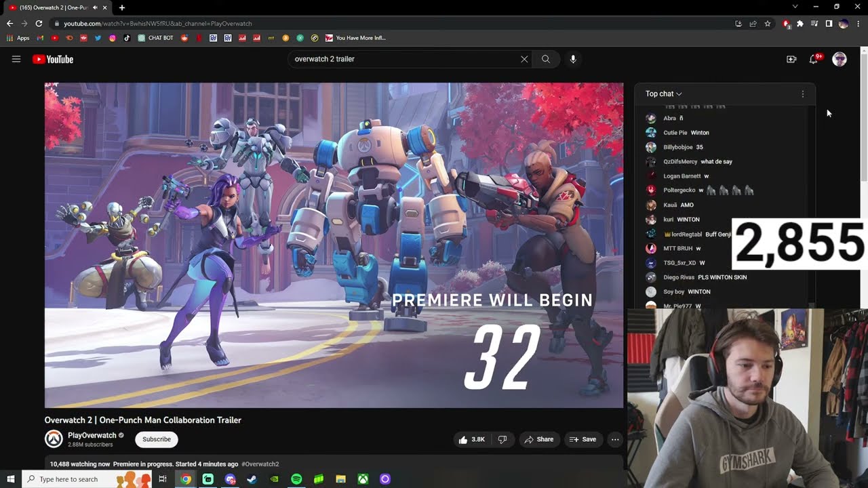Open the PlayOverwatch channel avatar
The width and height of the screenshot is (868, 488).
click(x=54, y=439)
